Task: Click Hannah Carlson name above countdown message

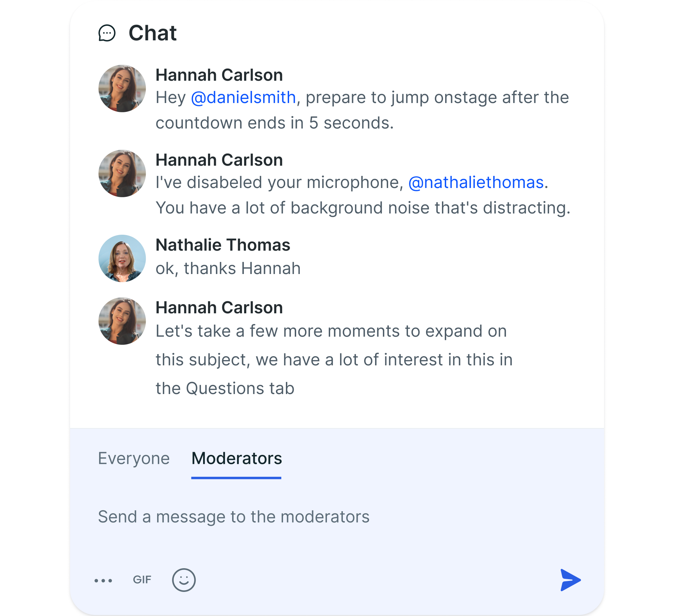Action: [x=219, y=75]
